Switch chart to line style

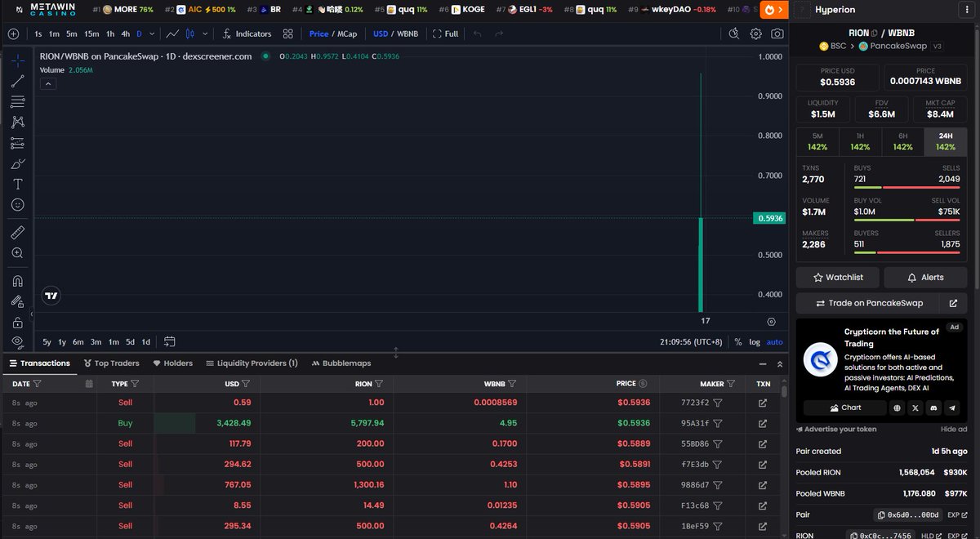tap(172, 33)
